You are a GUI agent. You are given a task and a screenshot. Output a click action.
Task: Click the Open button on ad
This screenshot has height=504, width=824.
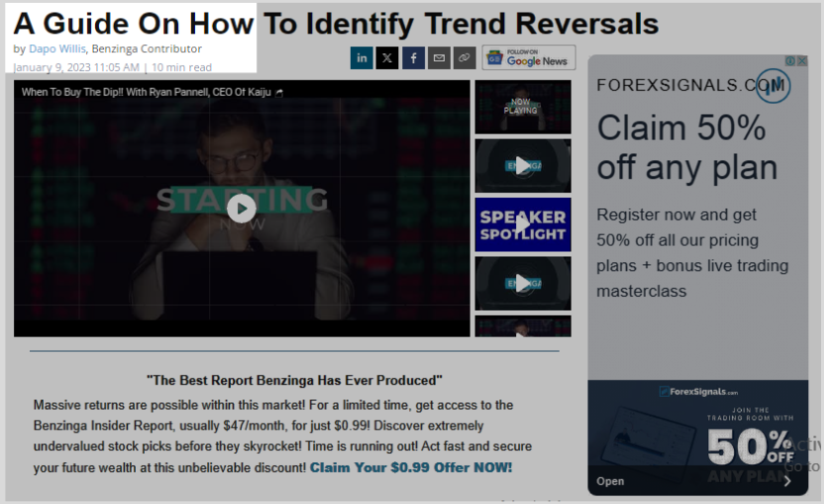pos(610,481)
